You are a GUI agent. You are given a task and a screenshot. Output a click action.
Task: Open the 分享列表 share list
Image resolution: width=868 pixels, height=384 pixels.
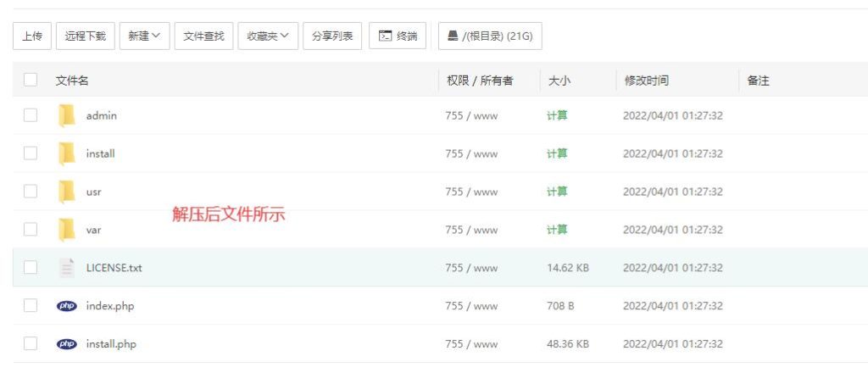pyautogui.click(x=332, y=36)
